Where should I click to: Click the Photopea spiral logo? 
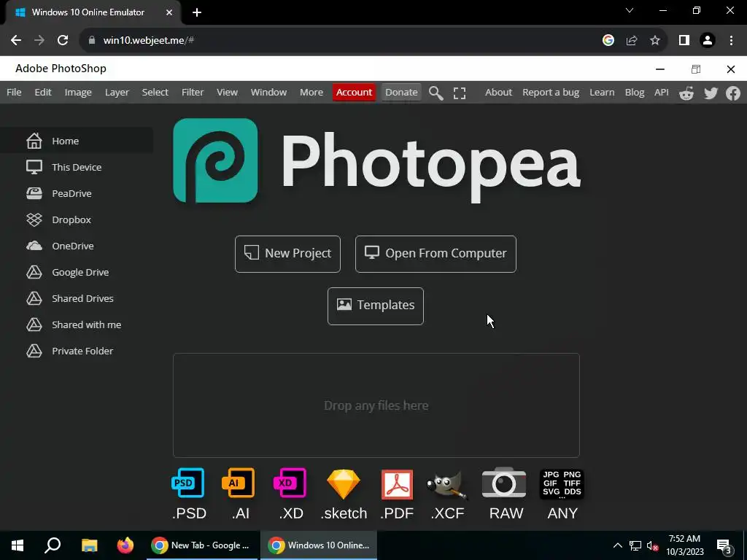tap(215, 160)
